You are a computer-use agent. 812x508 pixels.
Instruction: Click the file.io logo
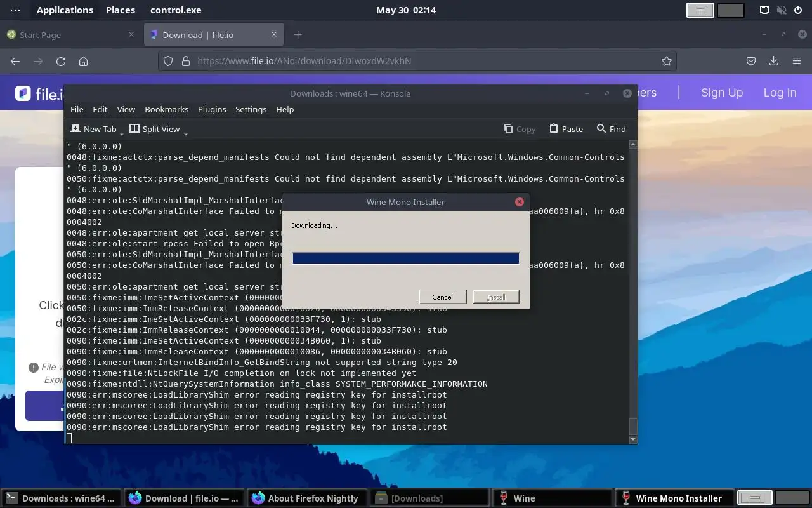pos(39,94)
